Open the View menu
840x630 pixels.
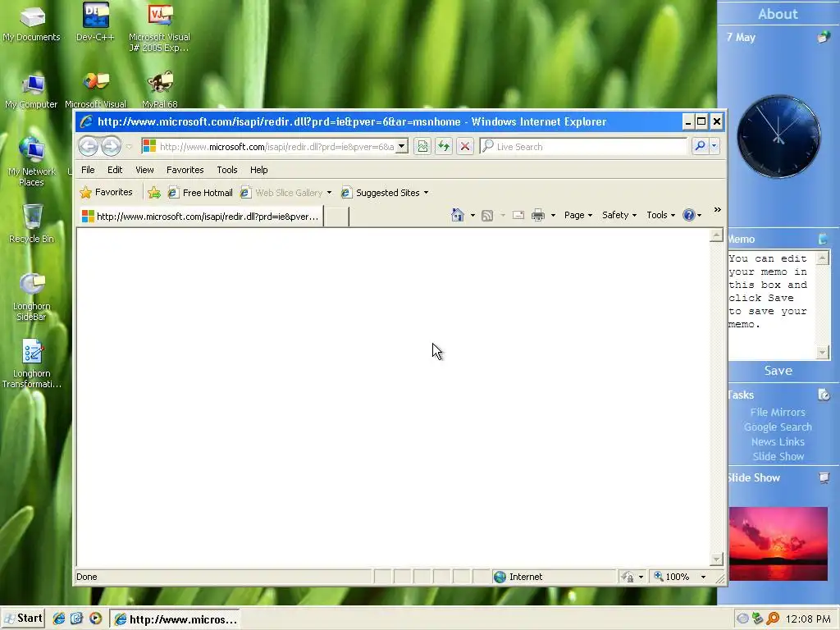coord(144,170)
